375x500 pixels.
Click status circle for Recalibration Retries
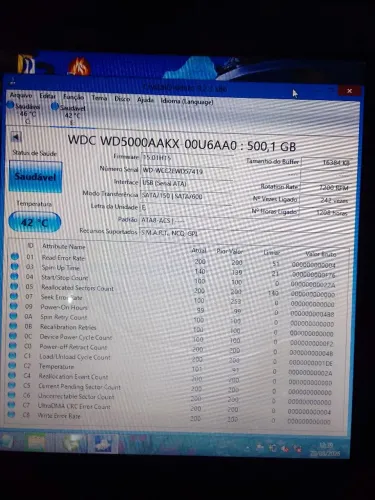coord(13,326)
